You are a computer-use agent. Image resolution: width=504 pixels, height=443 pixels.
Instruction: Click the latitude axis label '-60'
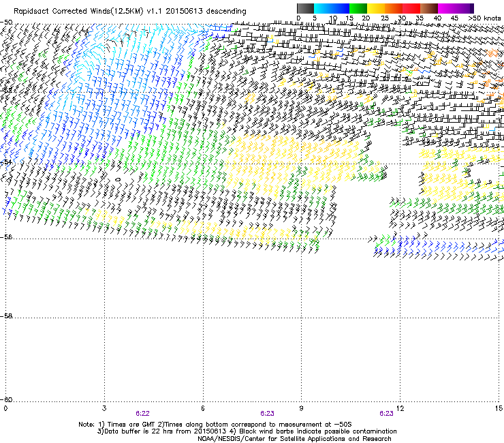click(6, 400)
